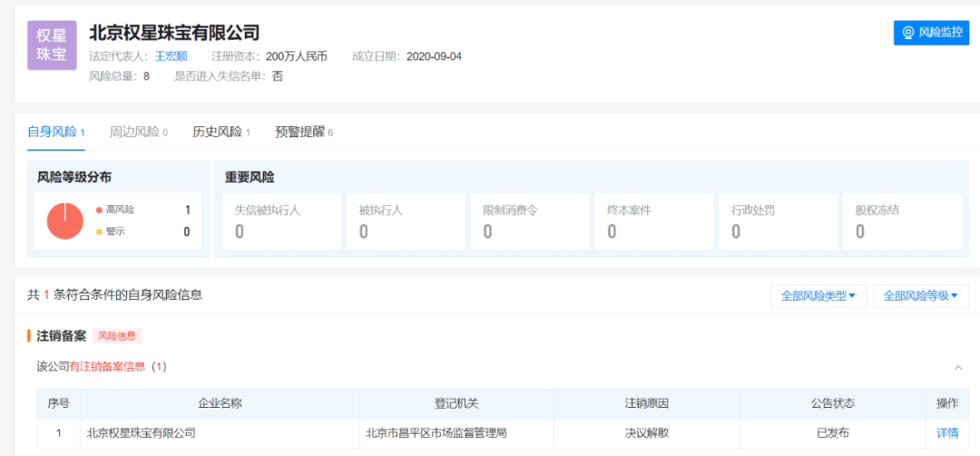Expand the 全部风险类型 dropdown
The width and height of the screenshot is (980, 456).
(x=818, y=295)
